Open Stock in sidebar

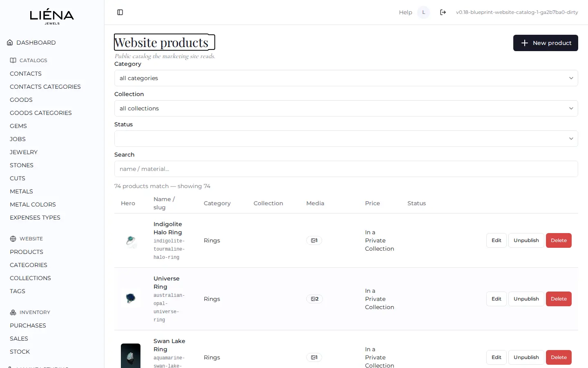click(20, 352)
